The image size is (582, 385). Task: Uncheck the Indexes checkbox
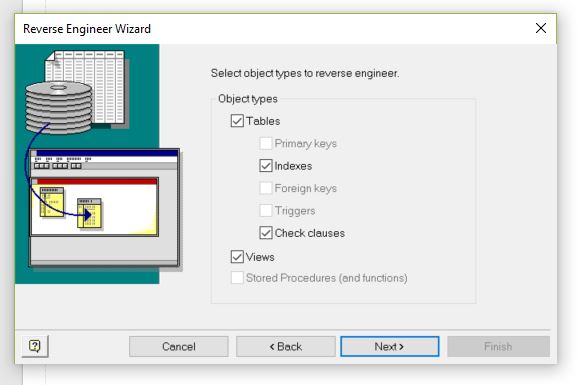[266, 166]
